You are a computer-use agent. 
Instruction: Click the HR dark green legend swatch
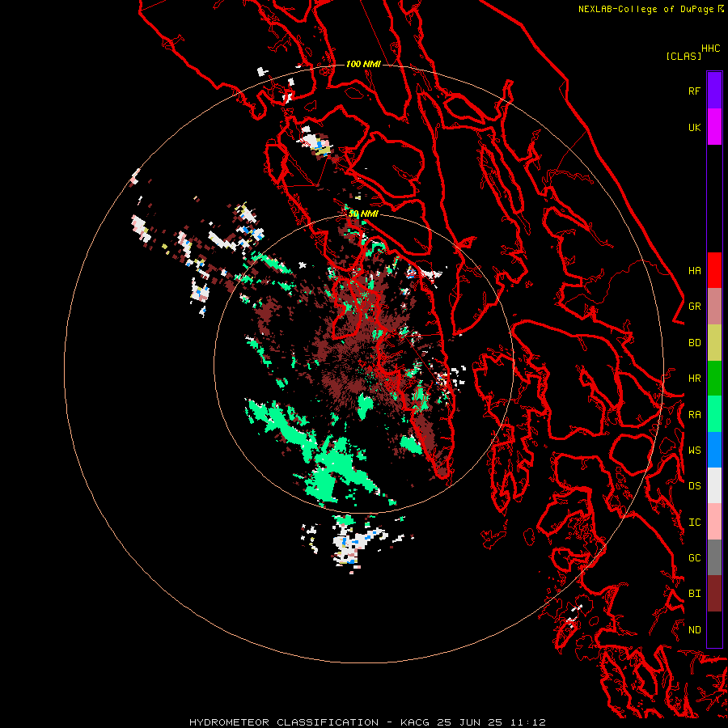pos(714,379)
